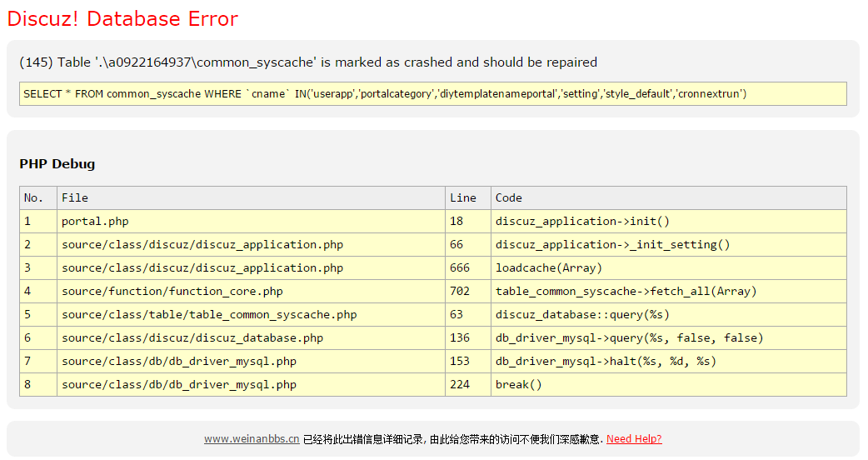Click the 'Code' column header
This screenshot has height=460, width=868.
pos(669,197)
